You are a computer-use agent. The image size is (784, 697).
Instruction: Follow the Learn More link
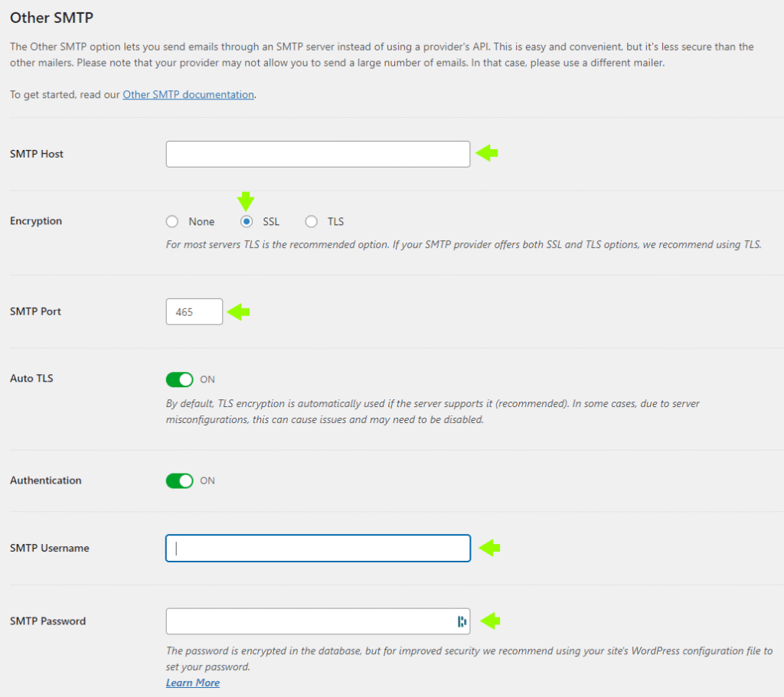click(x=193, y=682)
